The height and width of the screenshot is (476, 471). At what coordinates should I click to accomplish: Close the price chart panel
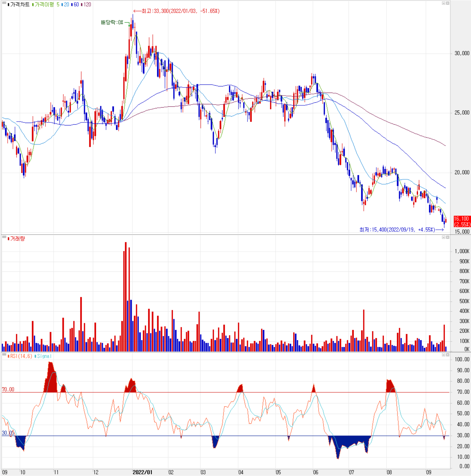coord(448,3)
